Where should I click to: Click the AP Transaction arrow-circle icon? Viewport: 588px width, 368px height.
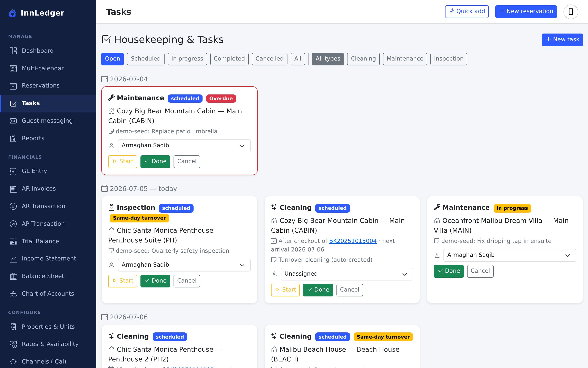[13, 224]
